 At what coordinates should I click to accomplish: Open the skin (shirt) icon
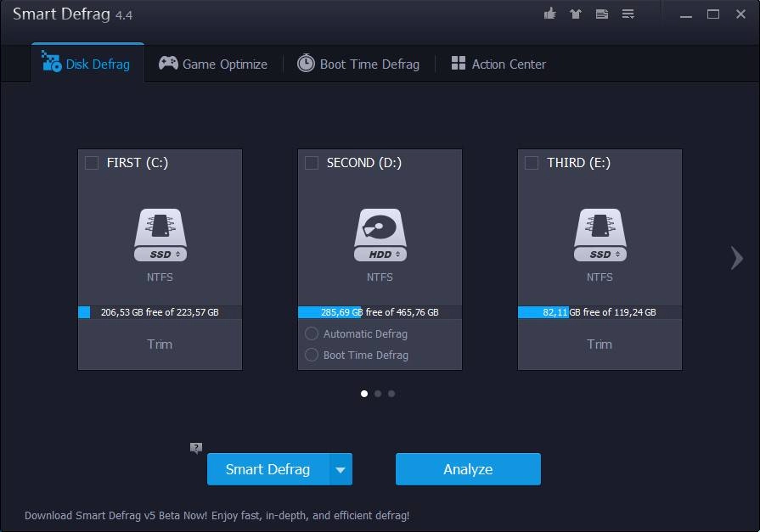(576, 14)
